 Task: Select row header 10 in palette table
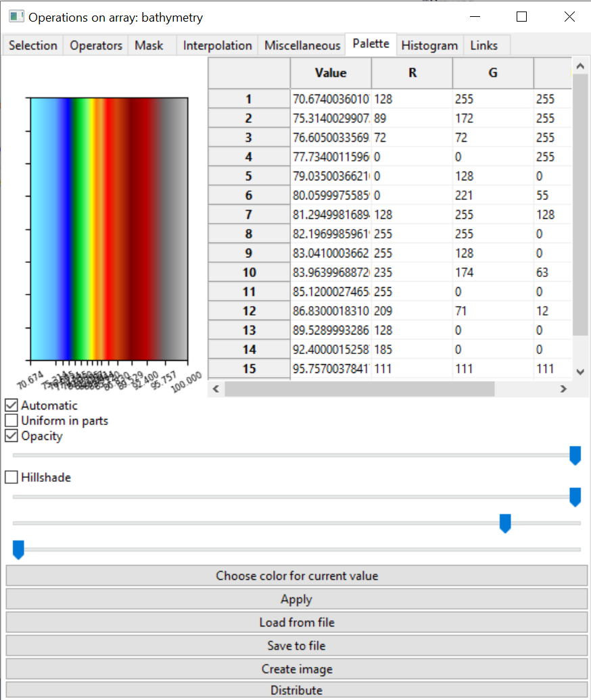click(249, 273)
